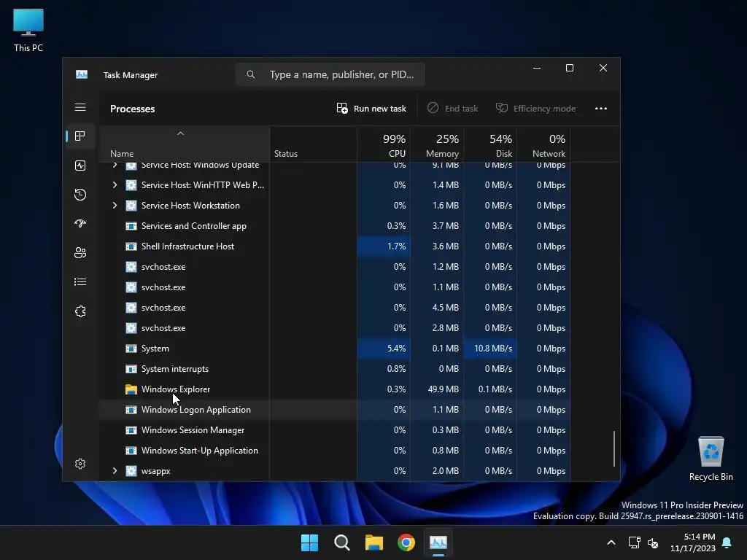Open the This PC desktop icon
The height and width of the screenshot is (560, 747).
point(28,30)
